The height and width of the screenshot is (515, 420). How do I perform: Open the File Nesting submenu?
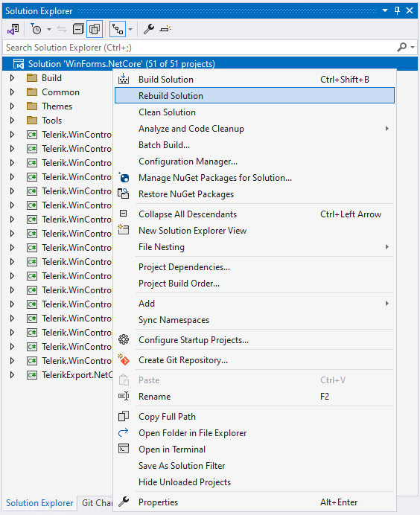(255, 247)
